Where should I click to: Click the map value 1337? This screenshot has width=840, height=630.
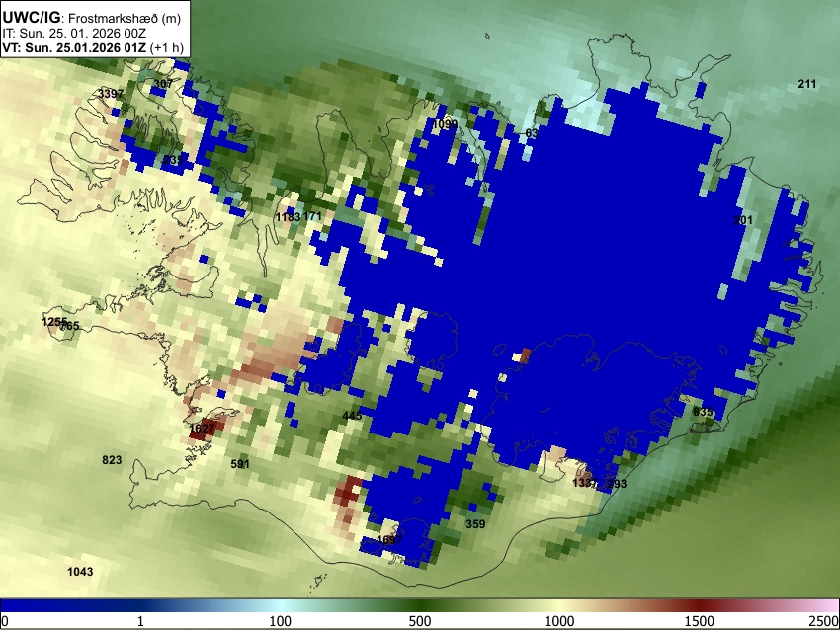(x=584, y=483)
